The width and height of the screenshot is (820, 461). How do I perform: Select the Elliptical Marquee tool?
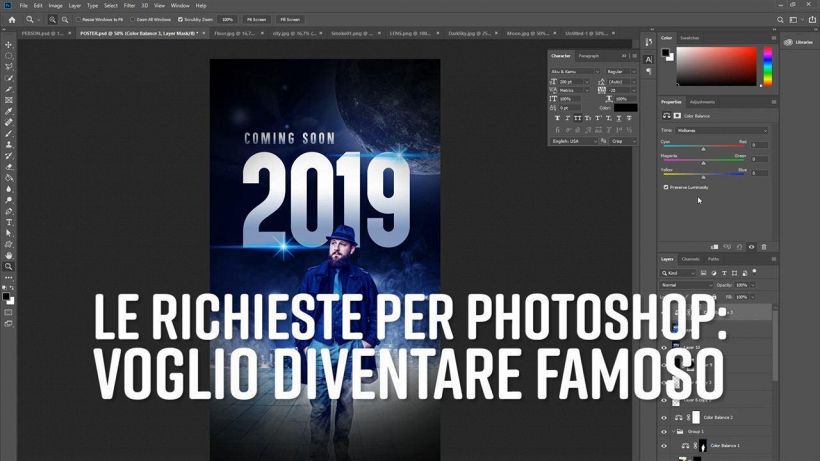(x=9, y=56)
